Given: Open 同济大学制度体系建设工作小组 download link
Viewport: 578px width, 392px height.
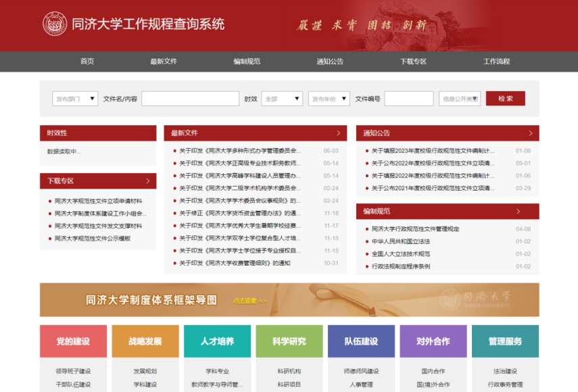Looking at the screenshot, I should pos(101,214).
